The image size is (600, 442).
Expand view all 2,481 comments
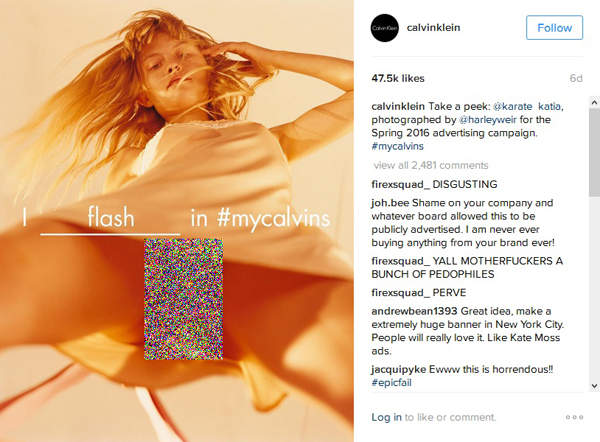[x=431, y=165]
